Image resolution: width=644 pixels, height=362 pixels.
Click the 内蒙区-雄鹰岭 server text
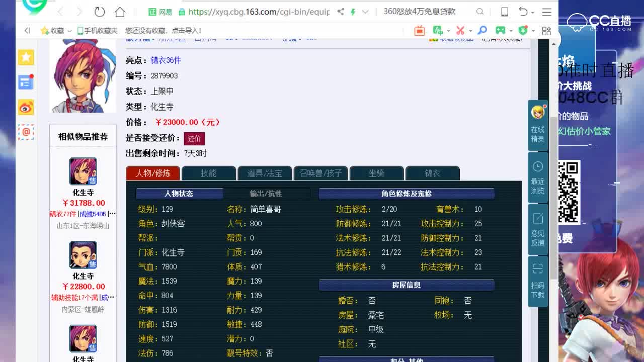pyautogui.click(x=83, y=310)
